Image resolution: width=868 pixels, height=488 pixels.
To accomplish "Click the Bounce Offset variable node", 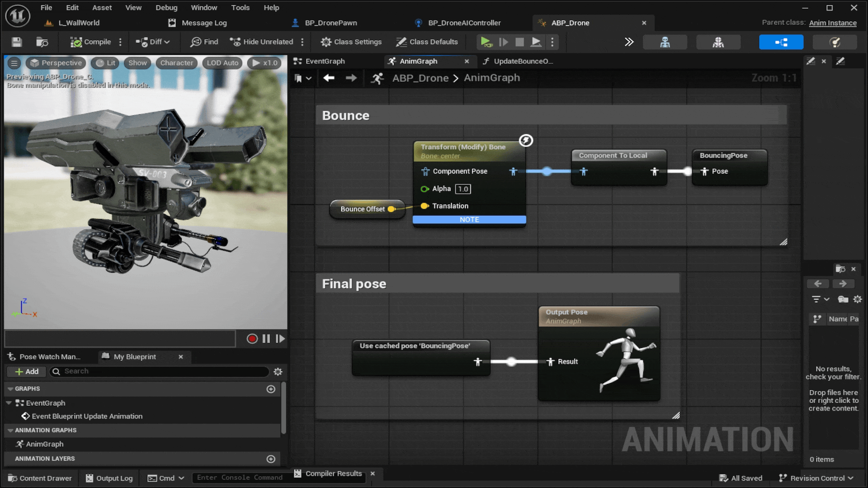I will (367, 209).
